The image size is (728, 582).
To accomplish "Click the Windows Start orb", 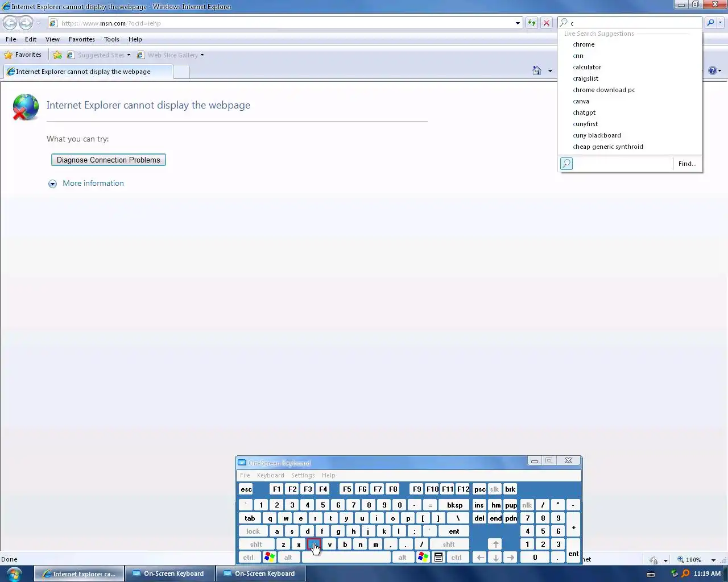I will (14, 573).
